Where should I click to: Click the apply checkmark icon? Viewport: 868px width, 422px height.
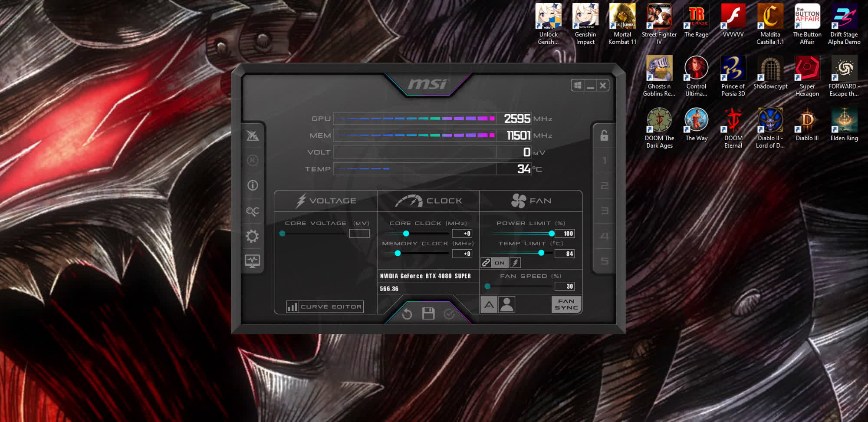click(449, 313)
